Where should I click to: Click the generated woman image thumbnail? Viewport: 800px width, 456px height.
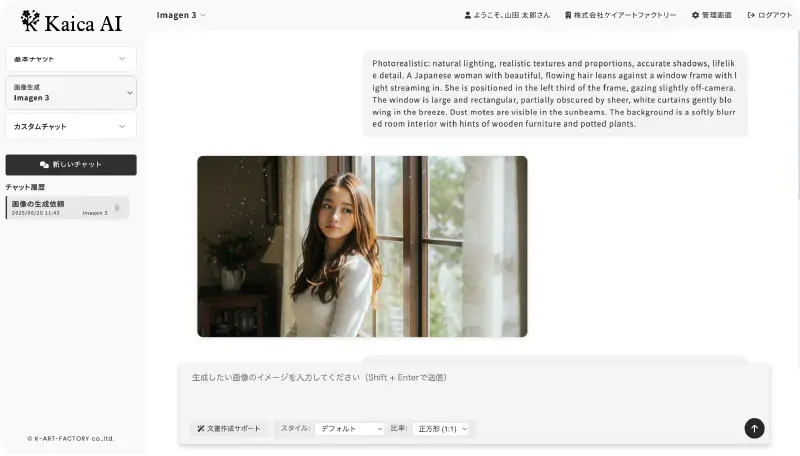click(362, 246)
